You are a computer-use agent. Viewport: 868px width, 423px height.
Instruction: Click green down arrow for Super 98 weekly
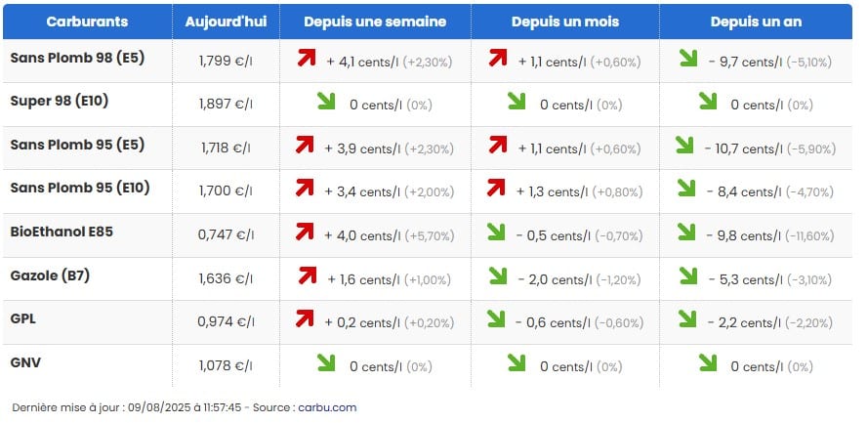(x=326, y=102)
